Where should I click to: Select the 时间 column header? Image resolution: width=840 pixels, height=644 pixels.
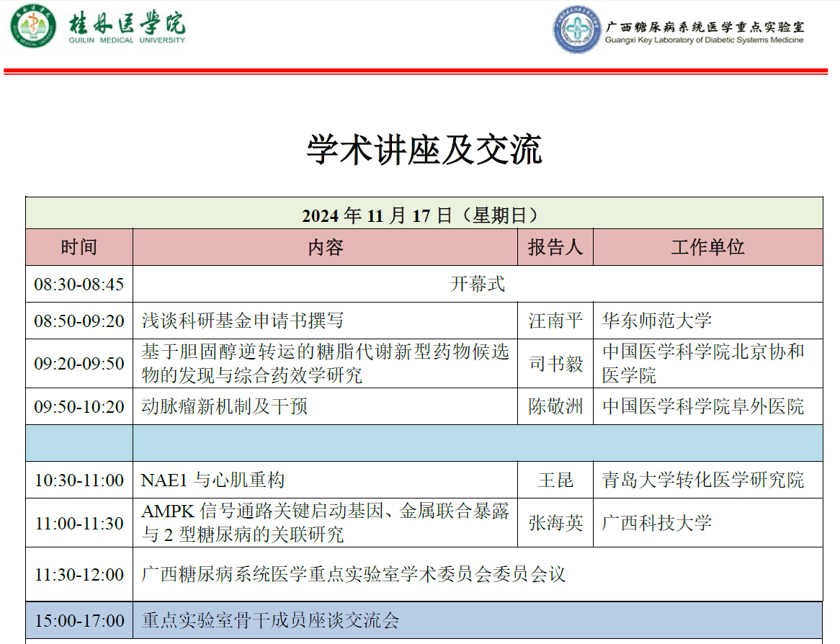[x=79, y=247]
